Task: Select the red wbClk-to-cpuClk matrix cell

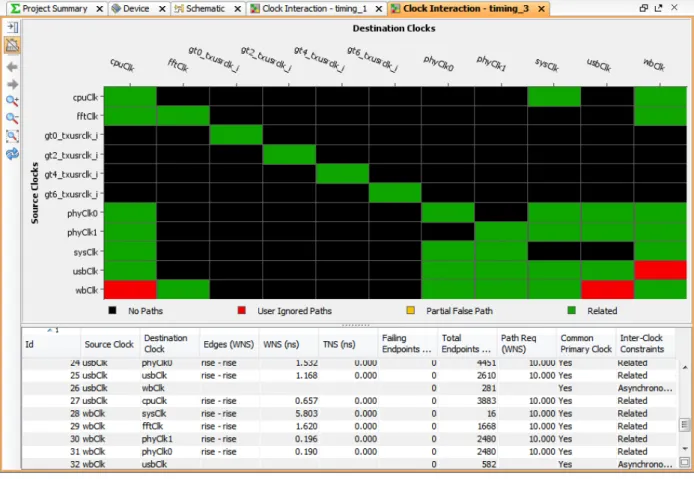Action: point(130,290)
